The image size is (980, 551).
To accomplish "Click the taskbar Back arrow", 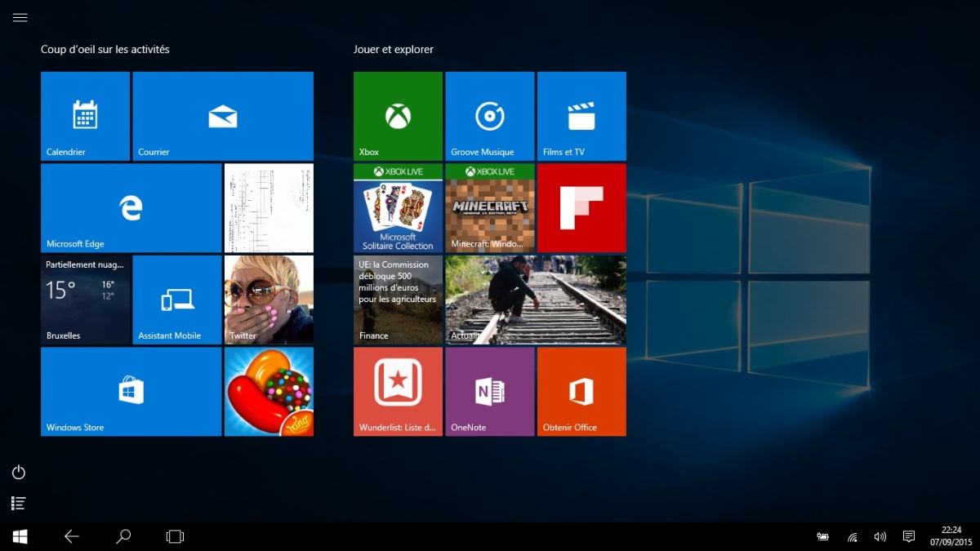I will point(72,536).
